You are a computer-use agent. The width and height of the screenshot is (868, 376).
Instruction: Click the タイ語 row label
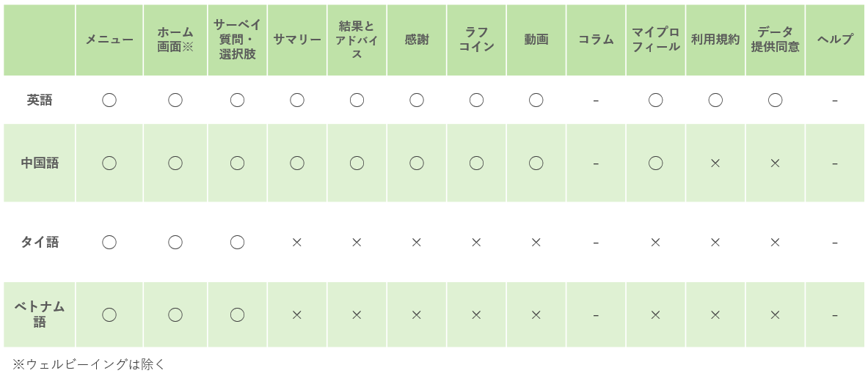point(40,242)
